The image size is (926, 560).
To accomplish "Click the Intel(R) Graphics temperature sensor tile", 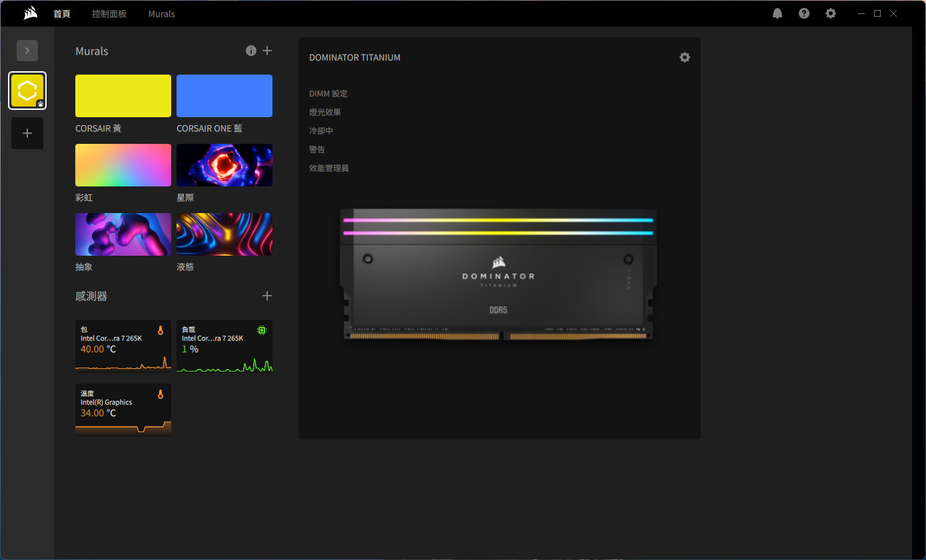I will (123, 410).
